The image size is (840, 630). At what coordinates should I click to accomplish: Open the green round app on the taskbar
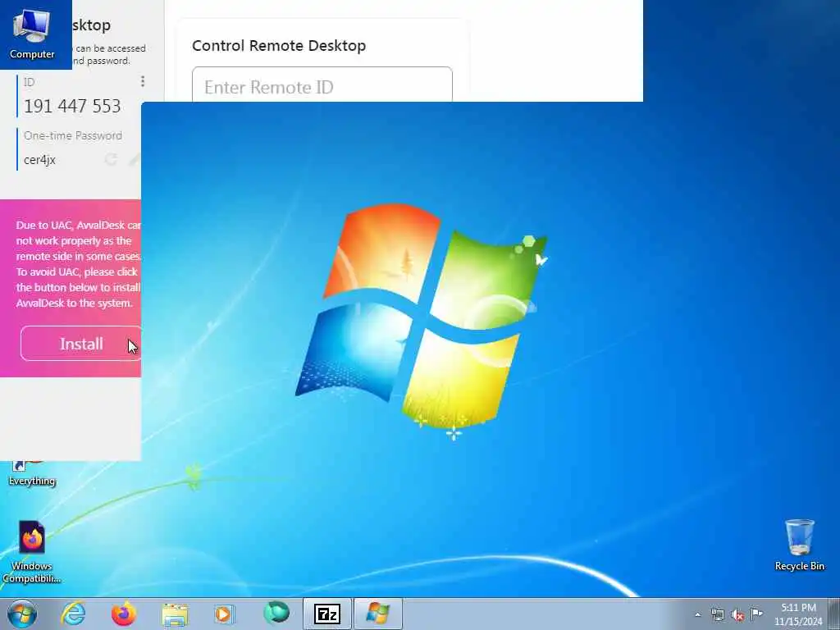(276, 613)
